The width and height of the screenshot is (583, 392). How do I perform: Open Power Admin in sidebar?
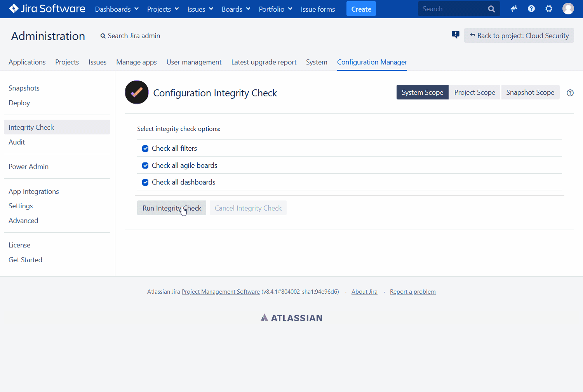pyautogui.click(x=28, y=167)
